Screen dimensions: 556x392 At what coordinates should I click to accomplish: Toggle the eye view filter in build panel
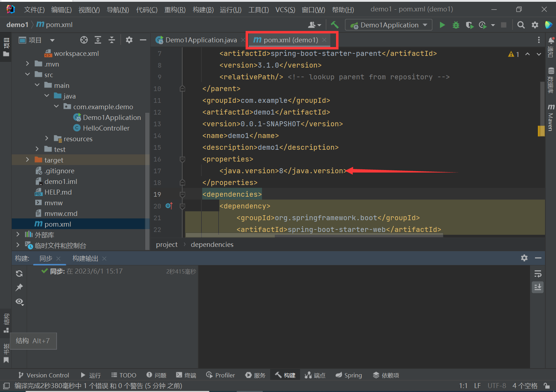click(x=19, y=302)
